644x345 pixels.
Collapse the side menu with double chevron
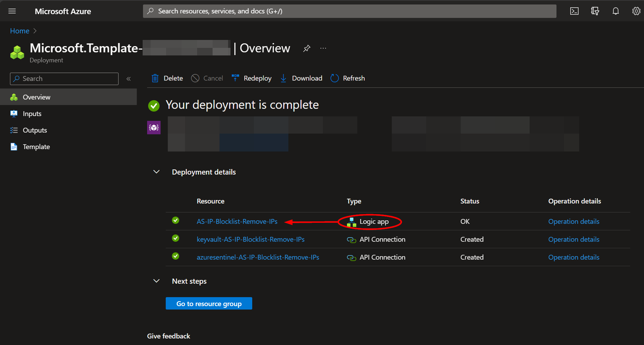point(129,79)
